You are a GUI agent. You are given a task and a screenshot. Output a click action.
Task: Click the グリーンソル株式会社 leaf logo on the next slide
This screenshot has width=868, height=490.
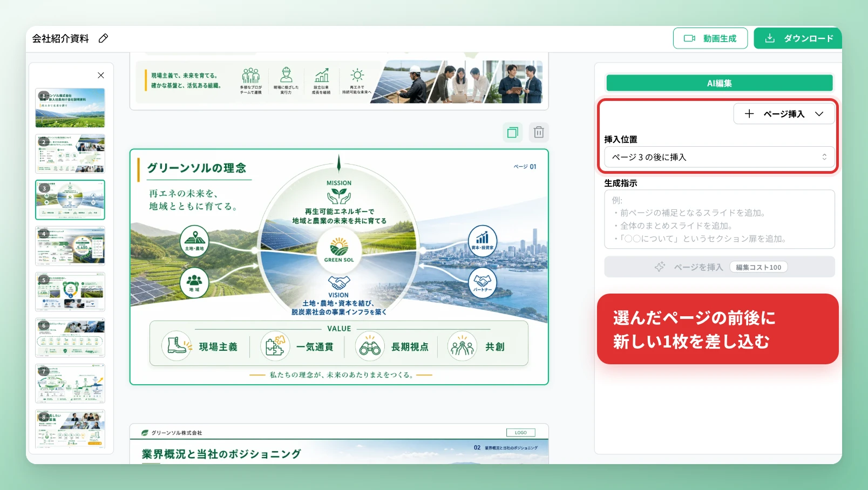(x=145, y=433)
